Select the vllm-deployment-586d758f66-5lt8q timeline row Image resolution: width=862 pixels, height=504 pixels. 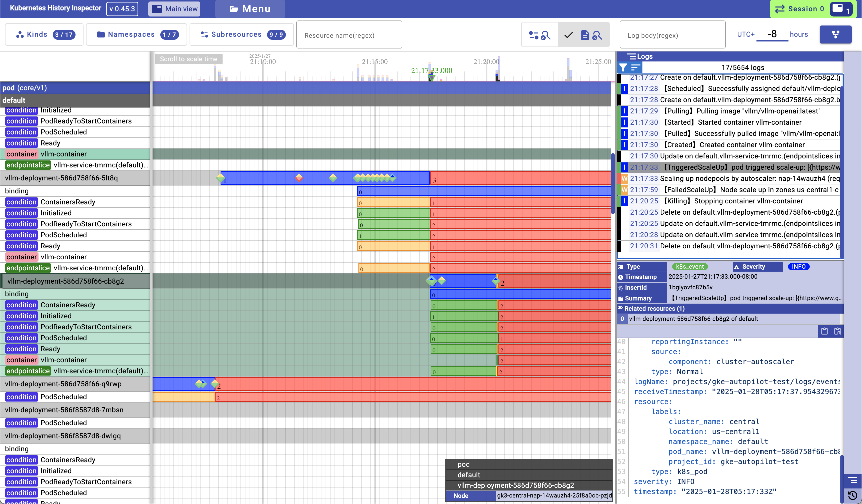point(75,178)
